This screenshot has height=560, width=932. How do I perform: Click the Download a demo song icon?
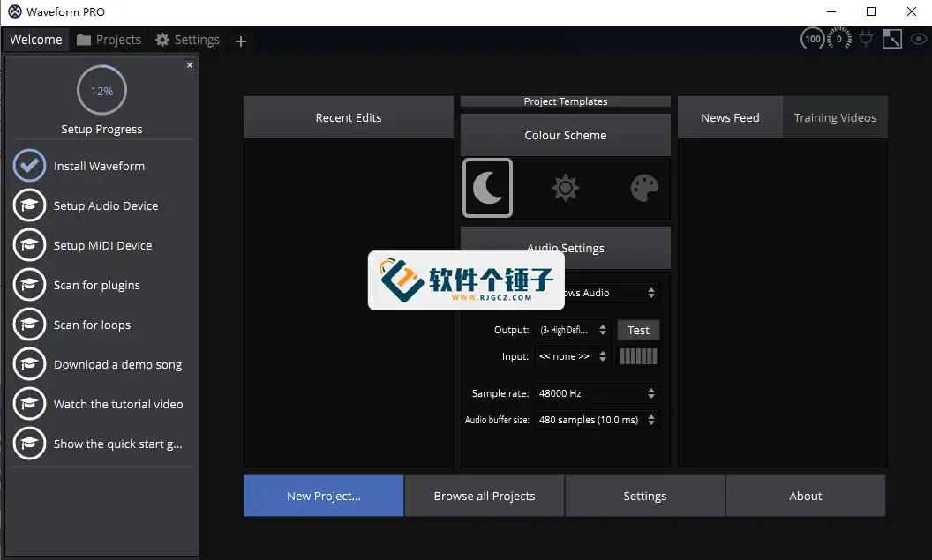coord(29,364)
